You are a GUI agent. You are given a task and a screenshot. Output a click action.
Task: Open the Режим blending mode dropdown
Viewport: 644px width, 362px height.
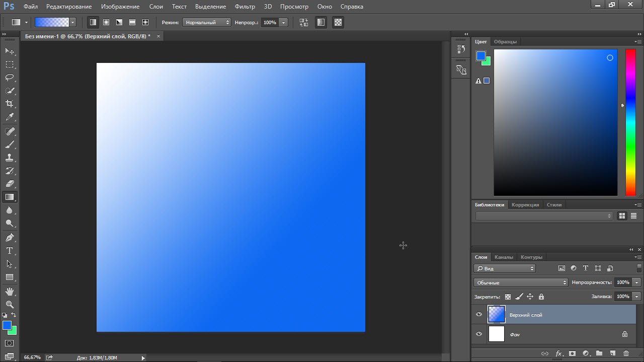(207, 22)
